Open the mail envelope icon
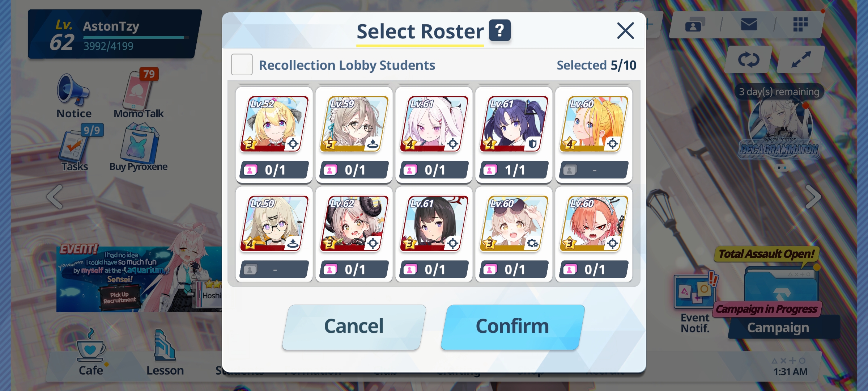The image size is (868, 391). click(749, 25)
